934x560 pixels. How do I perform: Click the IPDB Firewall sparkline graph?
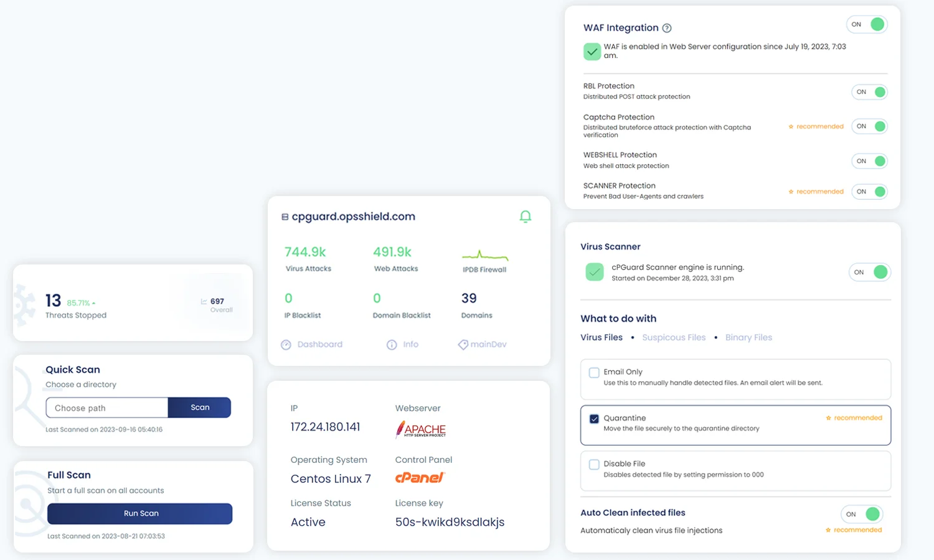coord(485,255)
